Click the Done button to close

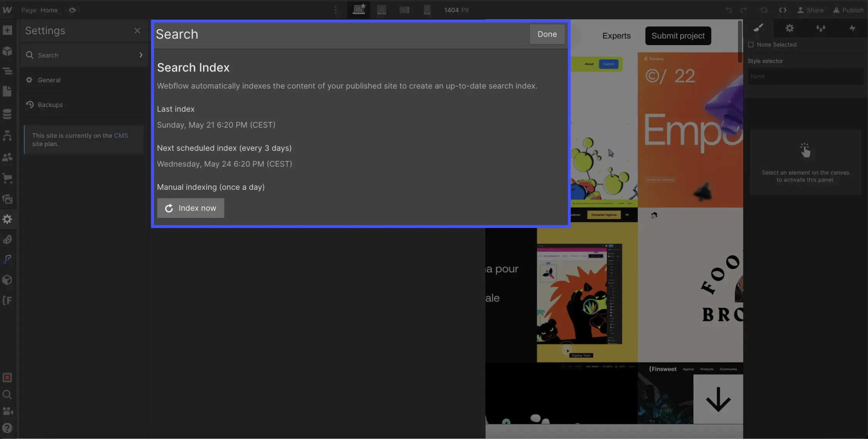point(547,34)
